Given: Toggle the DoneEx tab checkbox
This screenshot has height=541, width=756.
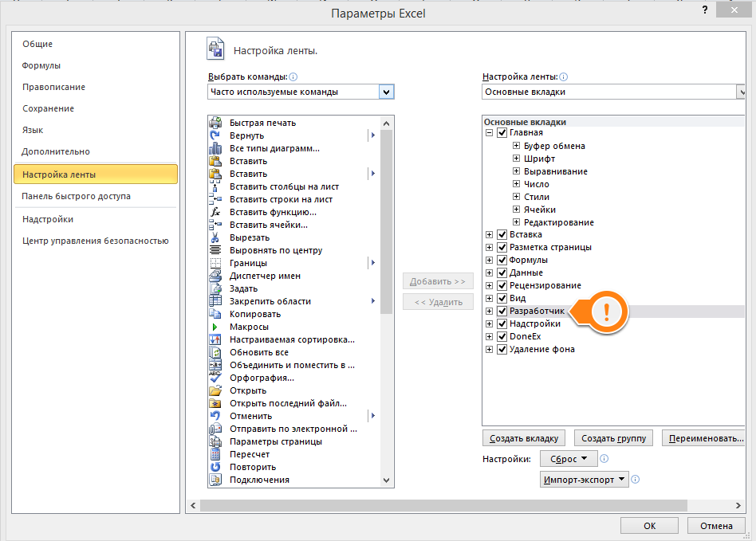Looking at the screenshot, I should (502, 336).
